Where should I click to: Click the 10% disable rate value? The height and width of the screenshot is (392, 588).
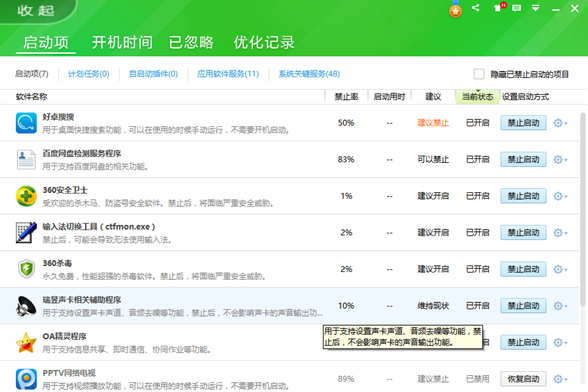(346, 306)
